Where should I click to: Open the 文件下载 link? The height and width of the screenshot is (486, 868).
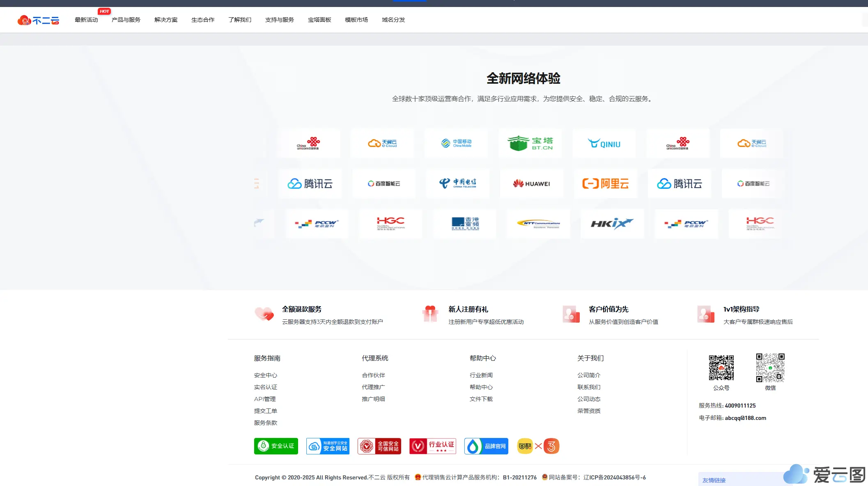tap(481, 399)
